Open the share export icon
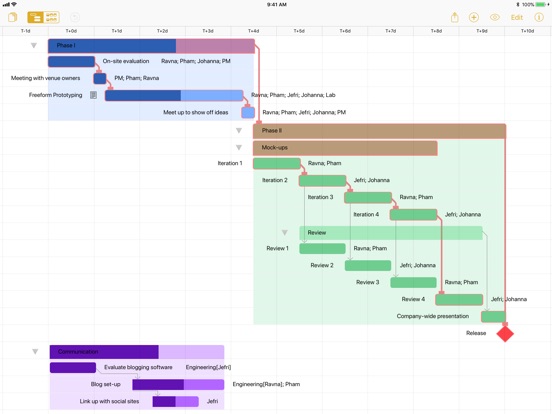The image size is (552, 414). [x=454, y=17]
